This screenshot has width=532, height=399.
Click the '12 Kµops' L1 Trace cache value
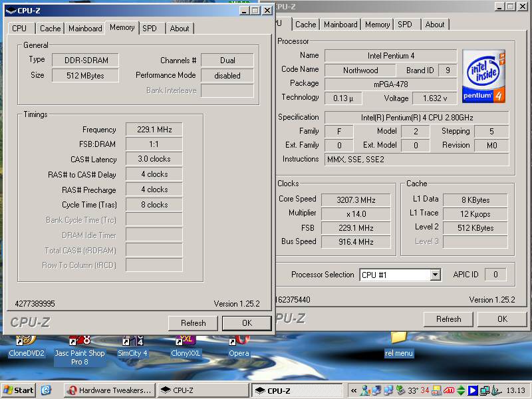coord(475,214)
